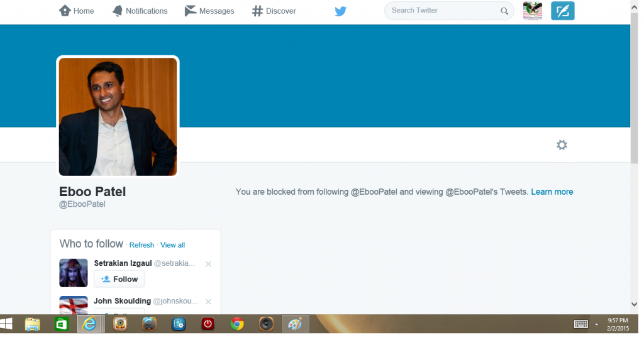644x362 pixels.
Task: Click the search magnifier icon
Action: pyautogui.click(x=504, y=11)
